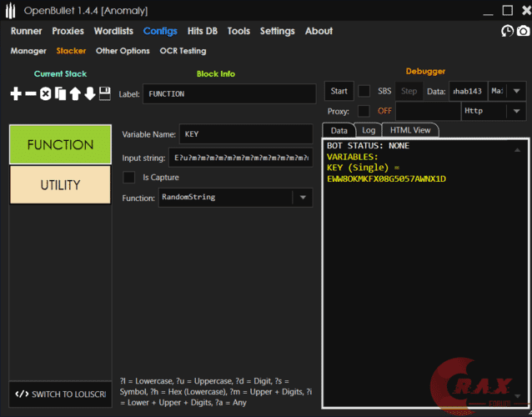This screenshot has width=532, height=417.
Task: Click the Variable Name field
Action: click(246, 134)
